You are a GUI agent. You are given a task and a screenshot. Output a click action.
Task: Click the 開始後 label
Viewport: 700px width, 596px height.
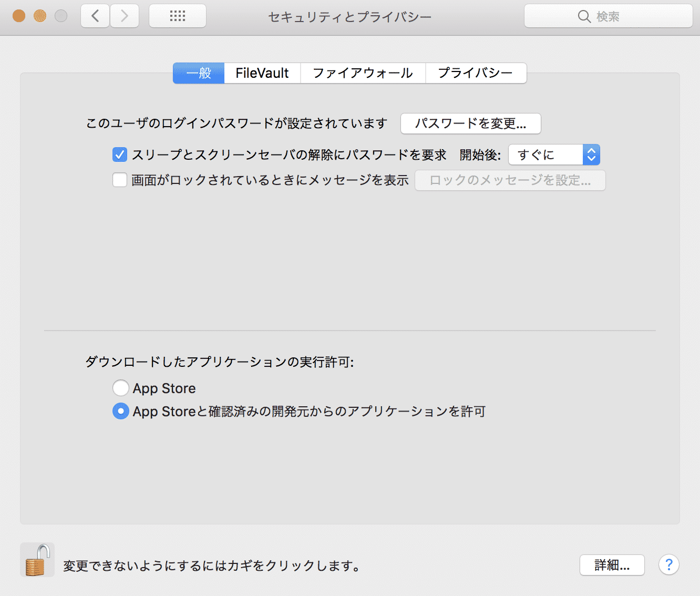(x=480, y=155)
